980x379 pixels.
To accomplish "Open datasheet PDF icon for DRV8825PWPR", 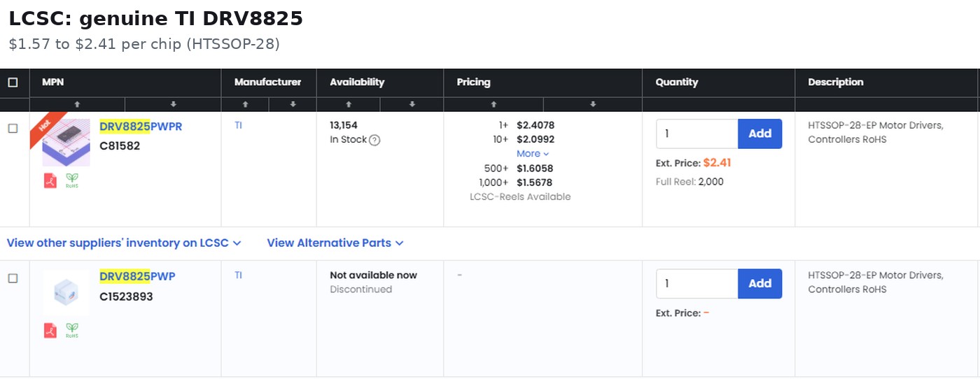I will tap(50, 180).
